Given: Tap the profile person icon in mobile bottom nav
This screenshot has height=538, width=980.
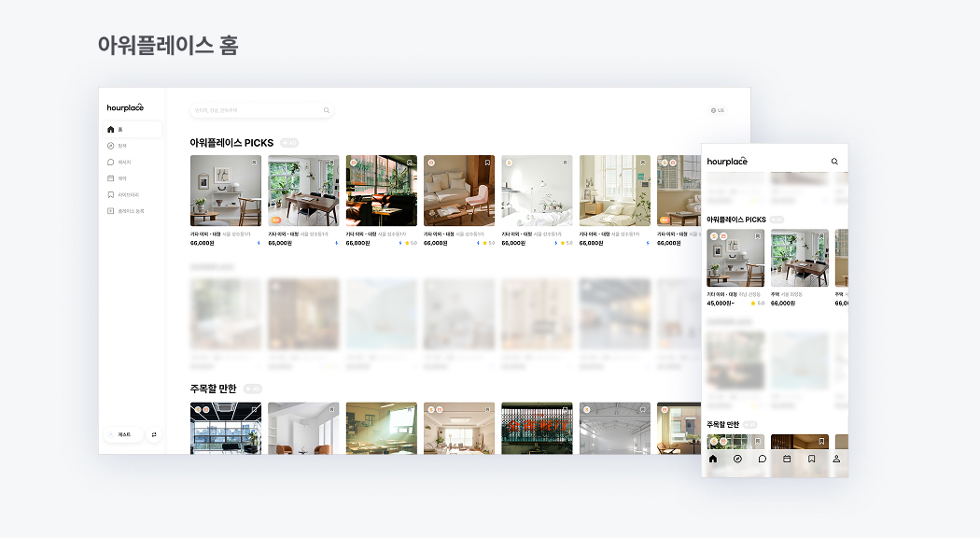Looking at the screenshot, I should pyautogui.click(x=836, y=459).
